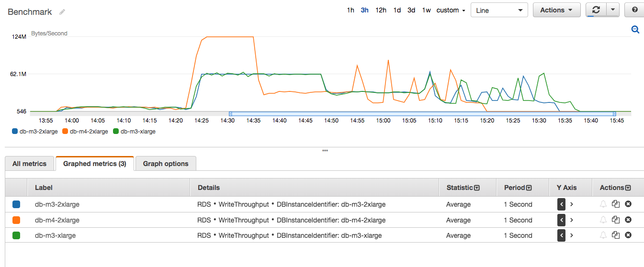Remove the db-m3-xlarge metric row
The width and height of the screenshot is (644, 267).
628,235
